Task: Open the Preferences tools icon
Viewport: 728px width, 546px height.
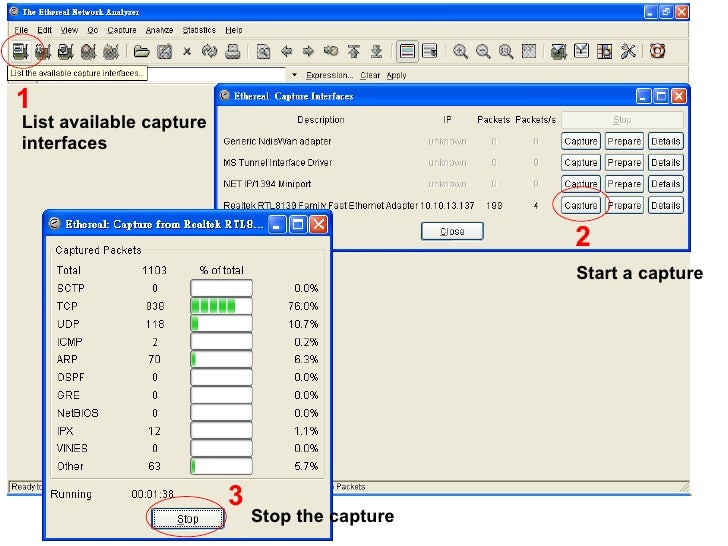Action: (628, 51)
